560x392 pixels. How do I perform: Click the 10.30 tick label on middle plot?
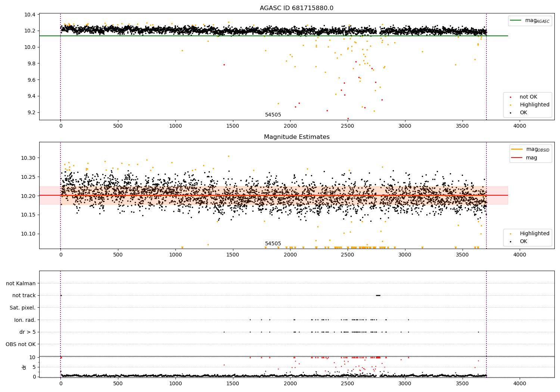(x=28, y=158)
